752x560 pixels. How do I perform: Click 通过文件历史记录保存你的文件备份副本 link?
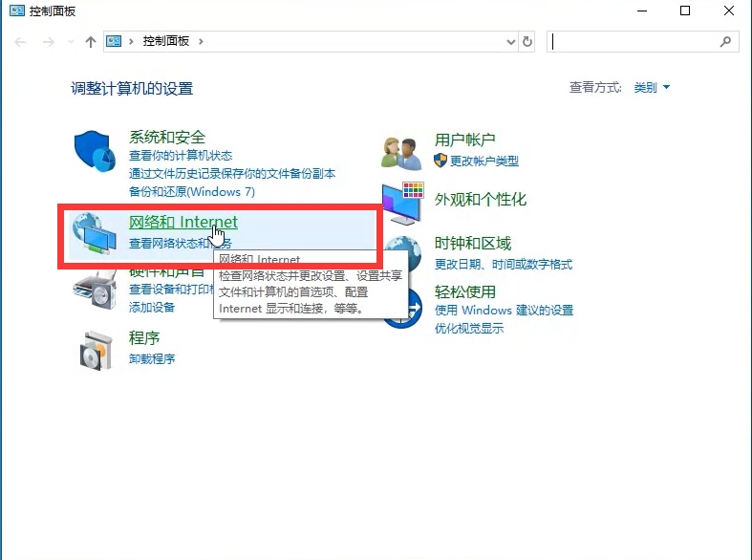point(232,174)
